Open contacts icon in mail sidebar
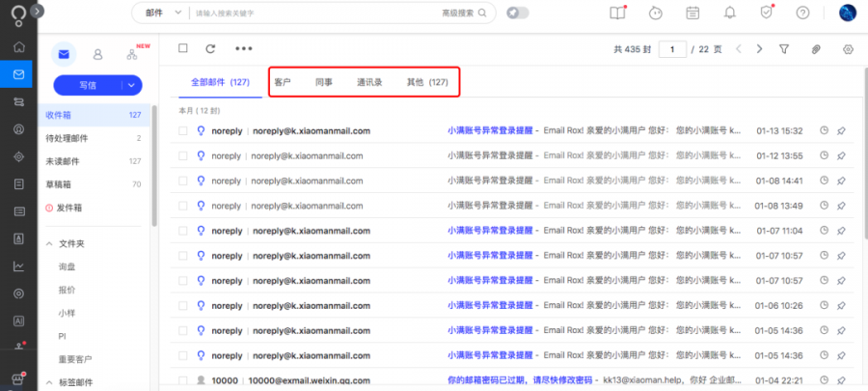Image resolution: width=868 pixels, height=391 pixels. (x=97, y=54)
